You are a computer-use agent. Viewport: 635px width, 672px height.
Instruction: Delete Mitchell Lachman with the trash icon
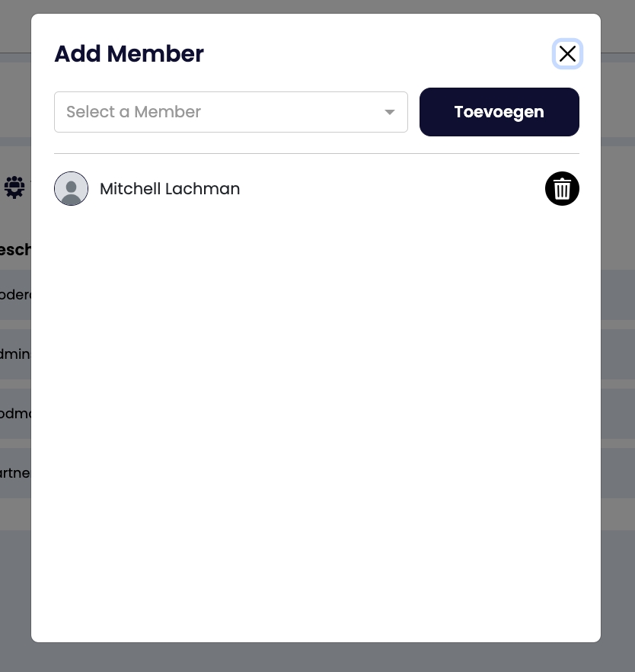click(562, 189)
